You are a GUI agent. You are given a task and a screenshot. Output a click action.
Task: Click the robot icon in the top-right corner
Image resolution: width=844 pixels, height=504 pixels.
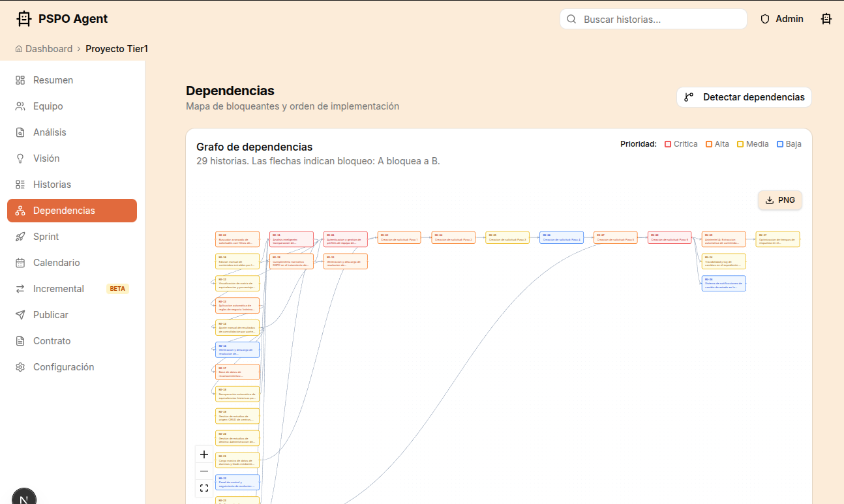[826, 18]
